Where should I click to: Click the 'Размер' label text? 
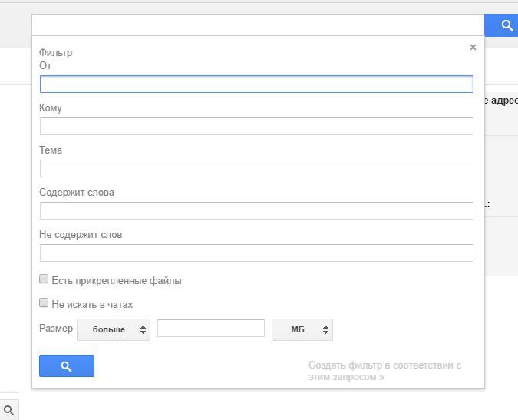coord(56,329)
